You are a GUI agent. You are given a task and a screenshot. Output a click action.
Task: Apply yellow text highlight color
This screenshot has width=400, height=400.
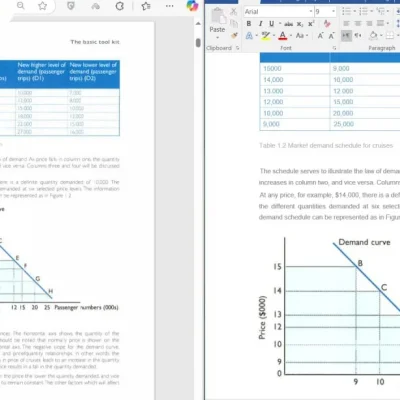tap(266, 35)
